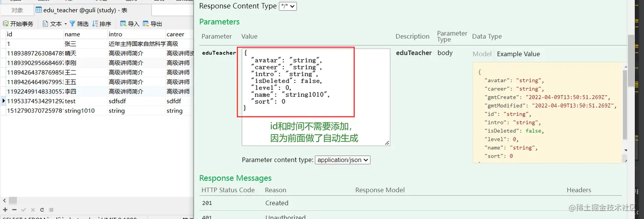This screenshot has height=219, width=644.
Task: Refresh the table with the reload icon
Action: (x=42, y=210)
